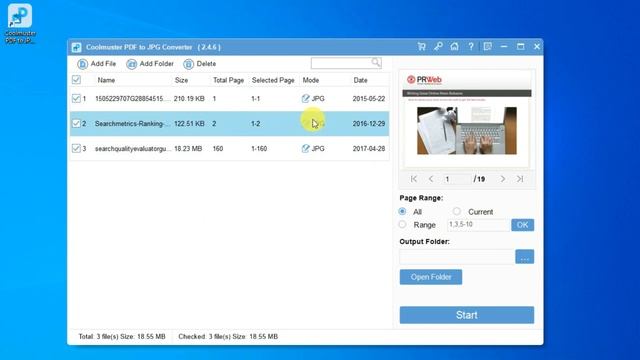Jump to the first preview page

(413, 179)
